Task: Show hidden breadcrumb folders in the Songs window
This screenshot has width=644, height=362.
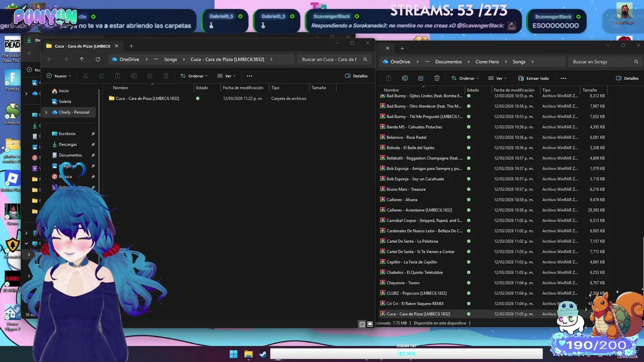Action: click(427, 62)
